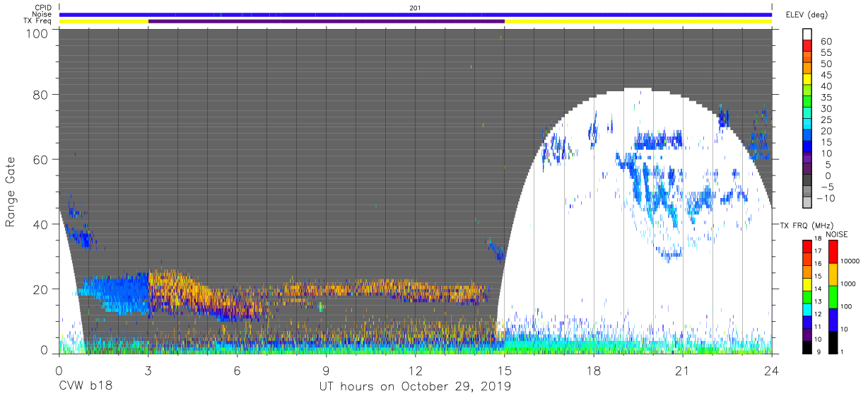
Task: Click the 45 tick label on ELEV colorbar
Action: point(825,75)
